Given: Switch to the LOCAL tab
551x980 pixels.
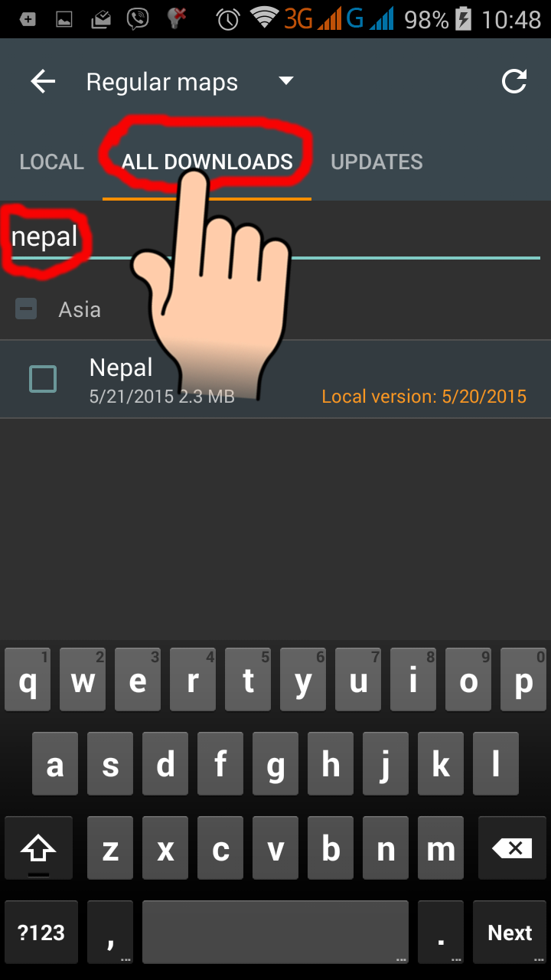Looking at the screenshot, I should click(51, 162).
